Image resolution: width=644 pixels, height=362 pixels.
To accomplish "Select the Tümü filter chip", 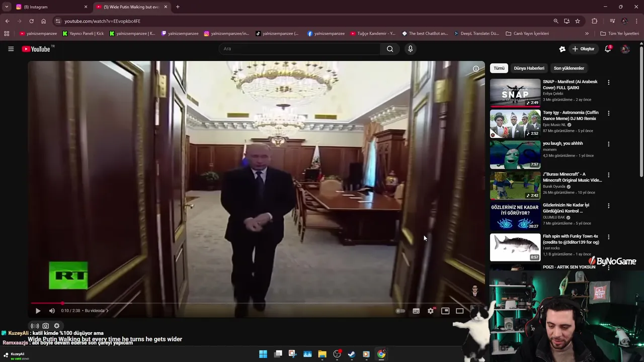I will coord(499,68).
